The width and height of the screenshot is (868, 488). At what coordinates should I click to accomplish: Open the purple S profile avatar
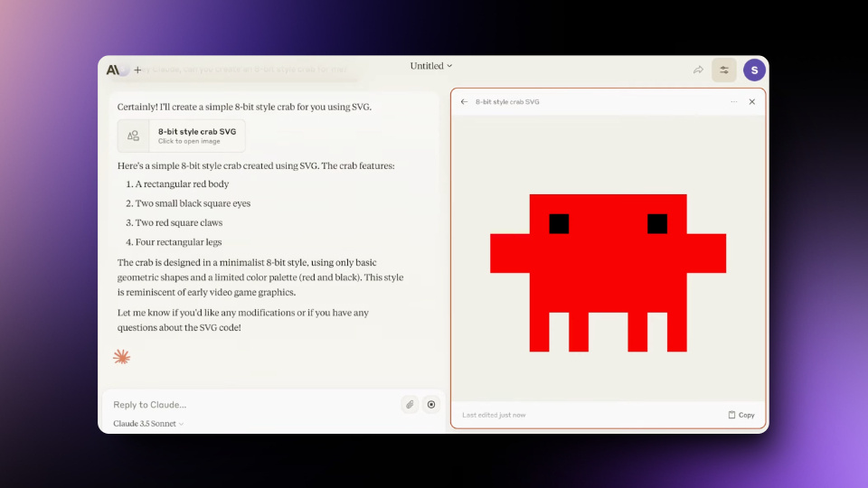[x=754, y=70]
